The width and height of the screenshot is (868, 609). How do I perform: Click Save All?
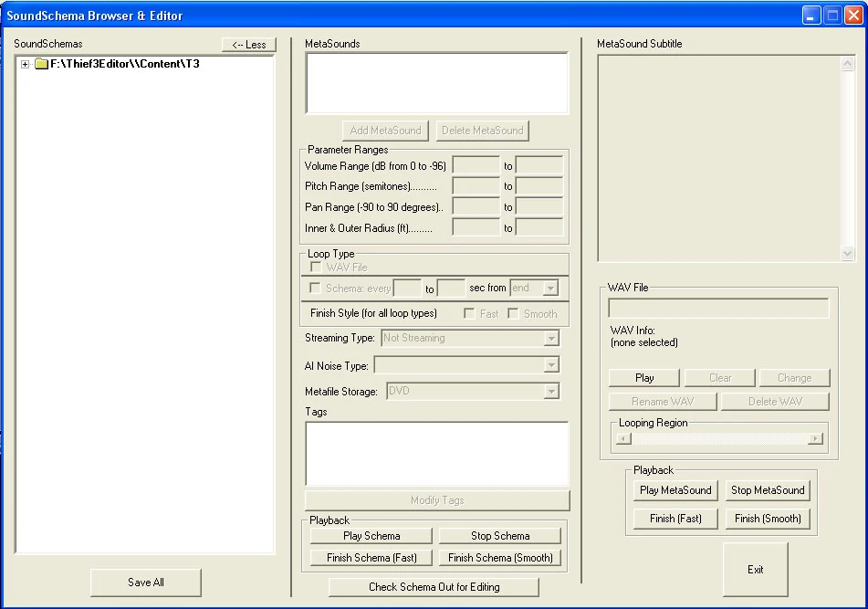click(146, 583)
